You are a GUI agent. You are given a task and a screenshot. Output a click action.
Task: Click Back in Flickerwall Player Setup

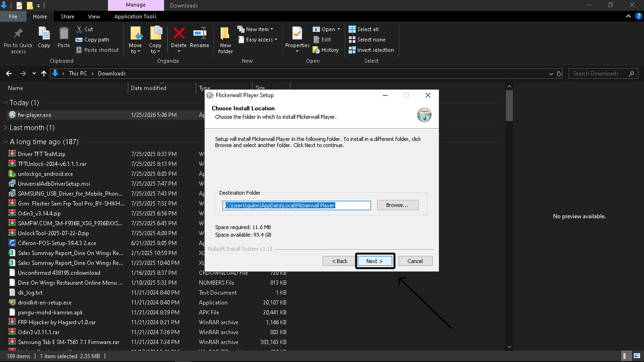[x=339, y=261]
